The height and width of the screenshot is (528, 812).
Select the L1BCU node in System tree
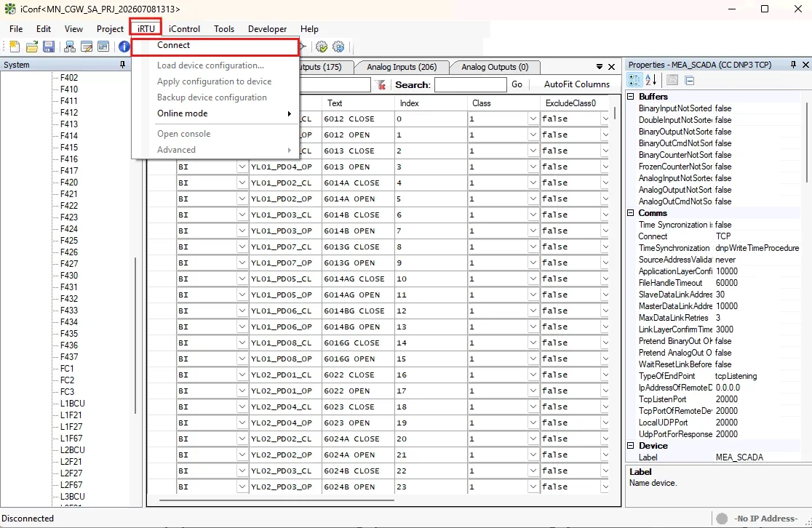click(x=73, y=403)
